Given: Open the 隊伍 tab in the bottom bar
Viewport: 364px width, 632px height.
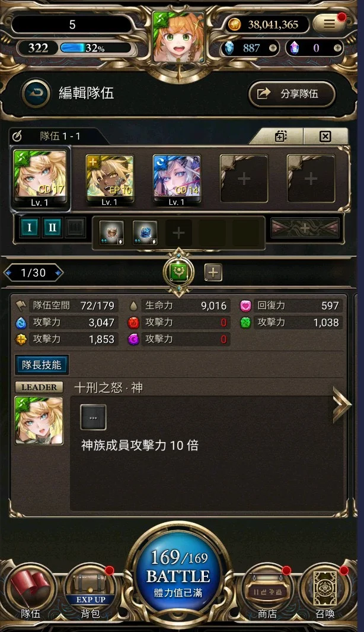Looking at the screenshot, I should click(x=30, y=592).
